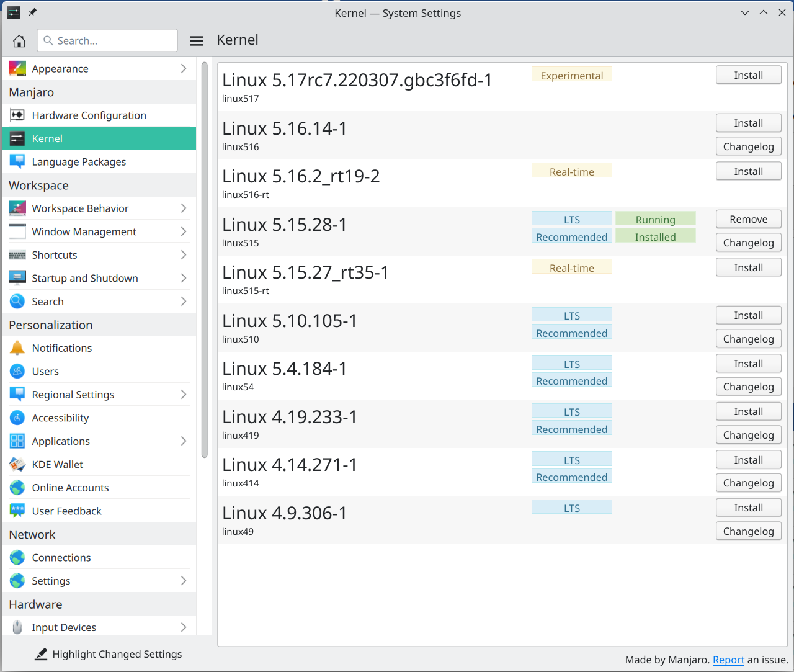Open Language Packages page
The image size is (794, 672).
coord(99,162)
